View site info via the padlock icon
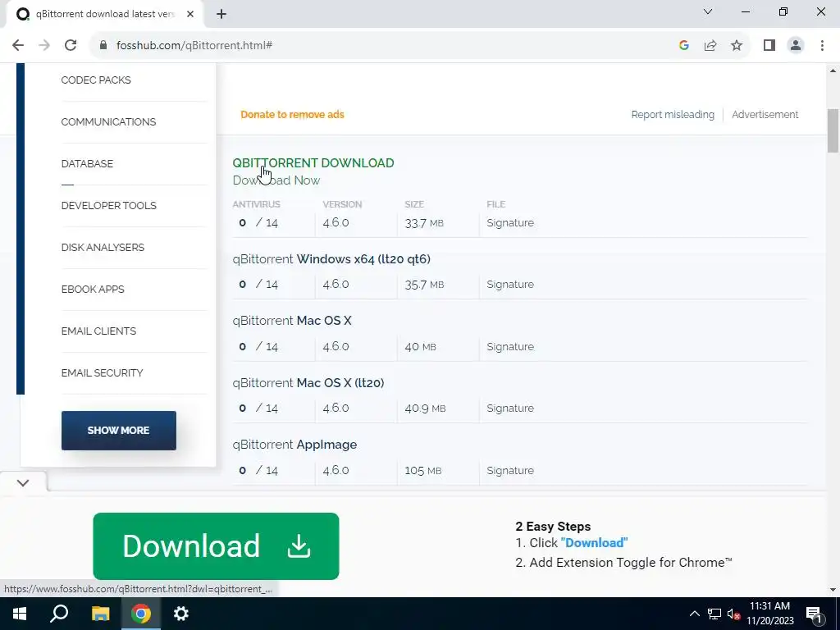This screenshot has width=840, height=630. coord(103,46)
